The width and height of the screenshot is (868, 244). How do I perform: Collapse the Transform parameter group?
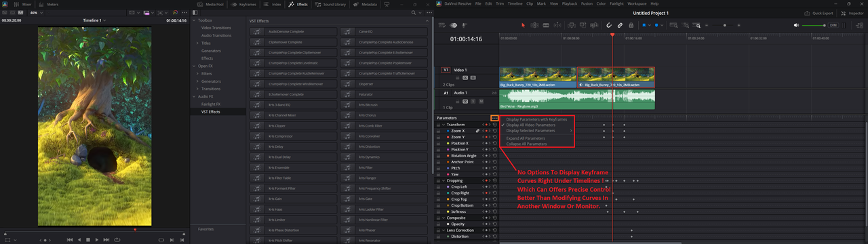(x=443, y=125)
